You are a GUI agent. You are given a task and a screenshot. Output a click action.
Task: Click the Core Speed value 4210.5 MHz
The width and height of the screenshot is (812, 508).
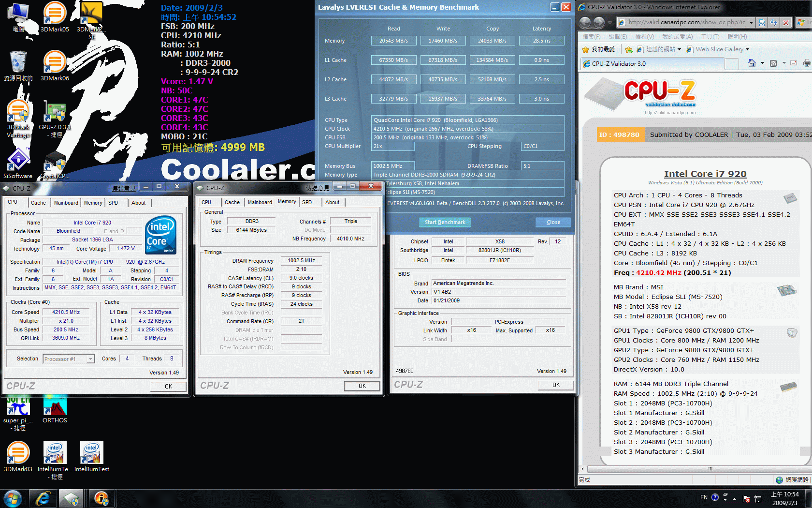[x=66, y=312]
